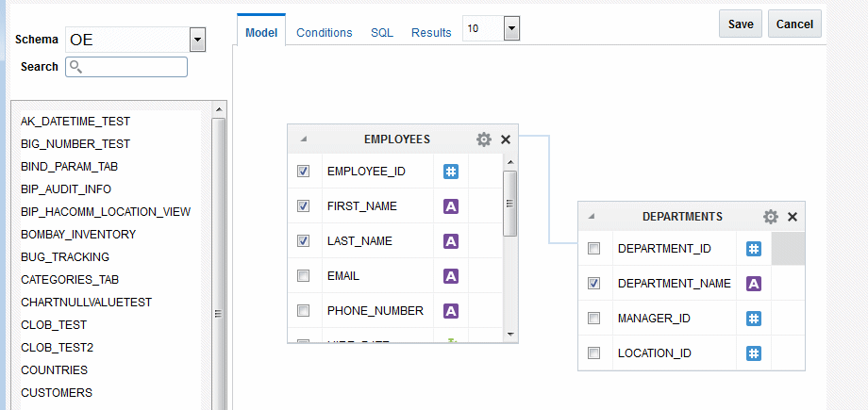Remove DEPARTMENTS table with X icon
Viewport: 868px width, 410px height.
tap(793, 217)
